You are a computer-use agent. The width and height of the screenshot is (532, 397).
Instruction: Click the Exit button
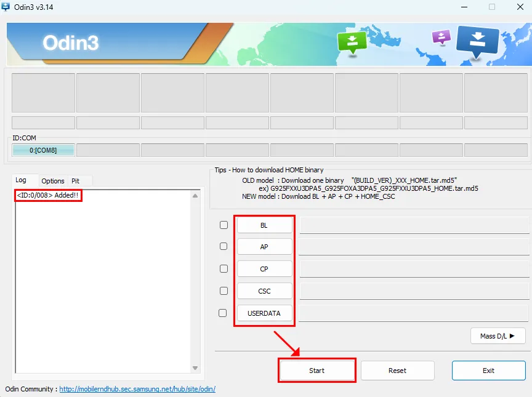[x=488, y=371]
